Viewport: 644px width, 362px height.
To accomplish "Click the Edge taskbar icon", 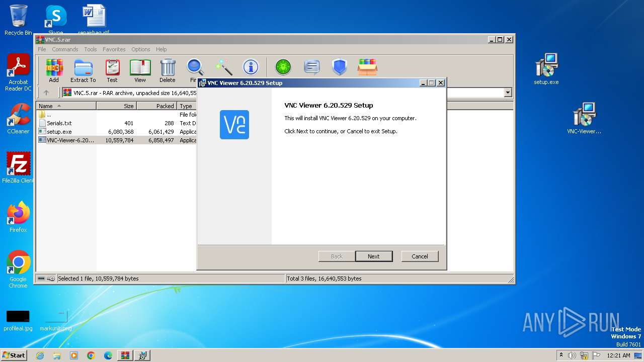I will pyautogui.click(x=108, y=355).
